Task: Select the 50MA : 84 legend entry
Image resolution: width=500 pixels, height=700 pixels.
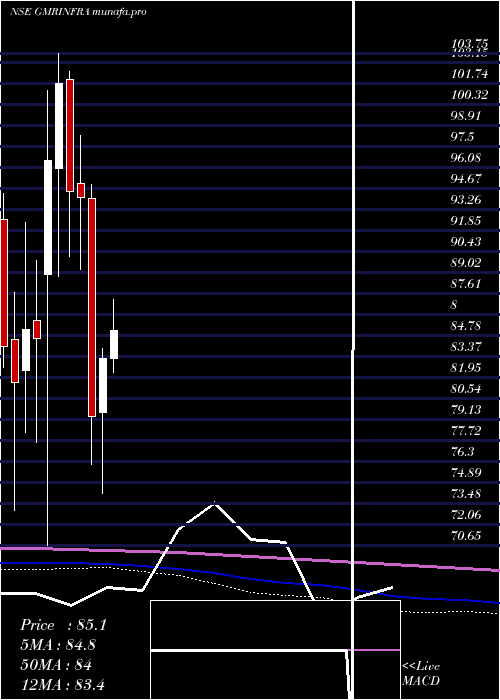Action: 56,665
